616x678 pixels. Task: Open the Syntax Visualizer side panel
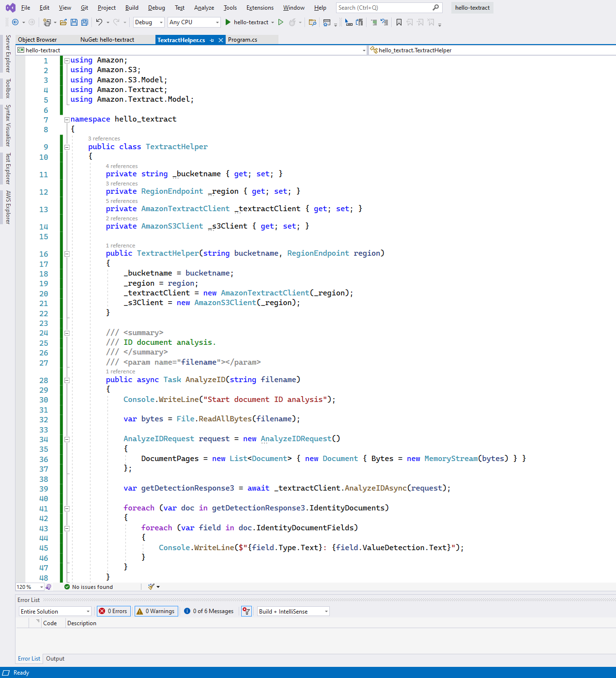click(8, 125)
